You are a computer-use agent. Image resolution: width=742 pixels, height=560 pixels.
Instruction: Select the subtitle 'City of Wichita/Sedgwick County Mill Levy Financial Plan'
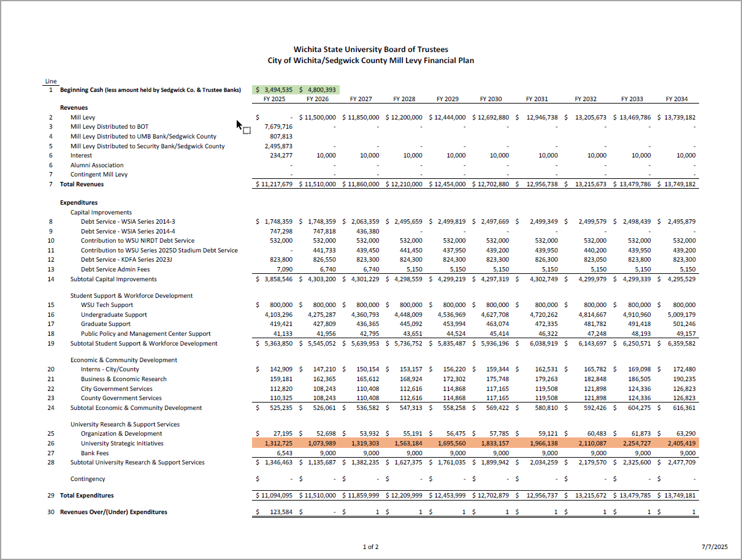coord(371,61)
